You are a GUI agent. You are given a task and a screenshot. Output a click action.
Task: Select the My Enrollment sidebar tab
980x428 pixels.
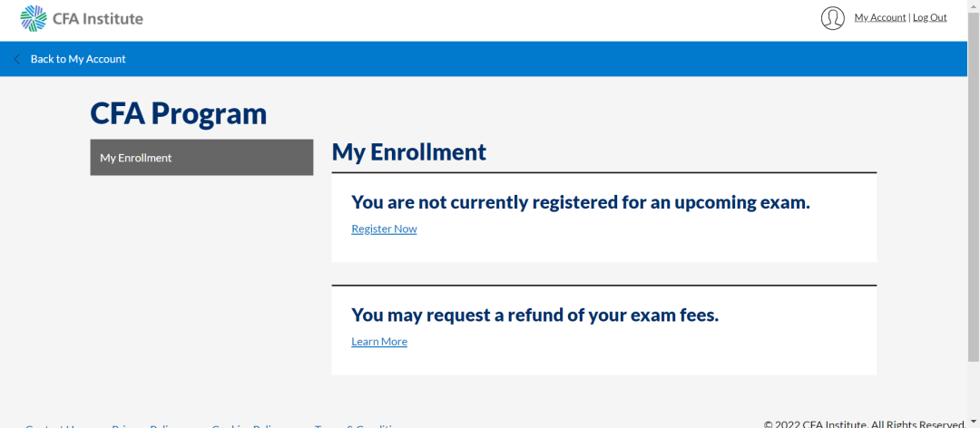coord(201,158)
